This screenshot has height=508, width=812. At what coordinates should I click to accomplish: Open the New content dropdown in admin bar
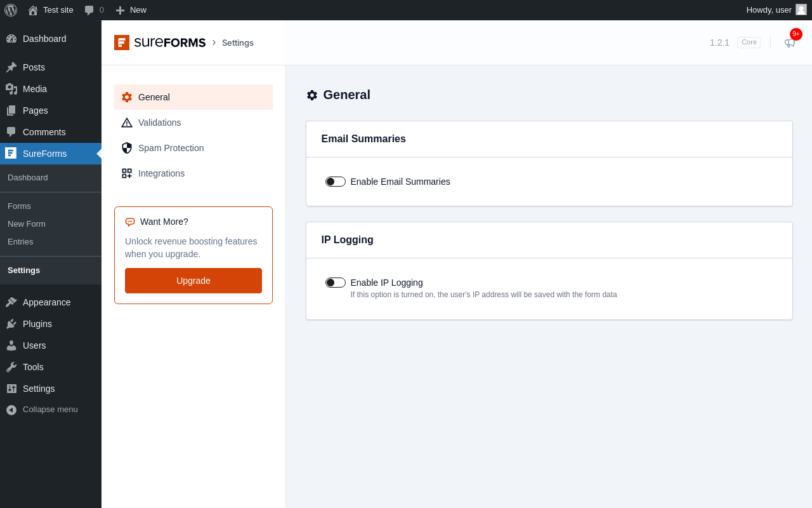coord(131,10)
